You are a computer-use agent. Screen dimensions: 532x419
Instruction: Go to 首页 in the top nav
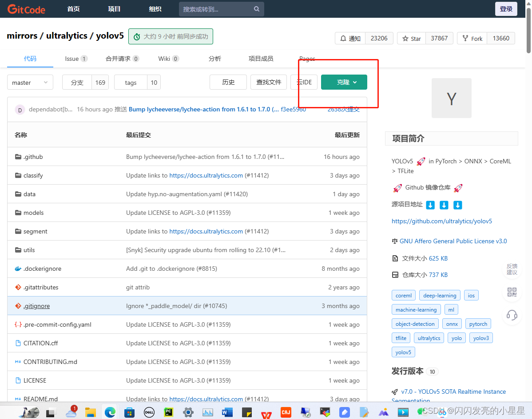73,9
